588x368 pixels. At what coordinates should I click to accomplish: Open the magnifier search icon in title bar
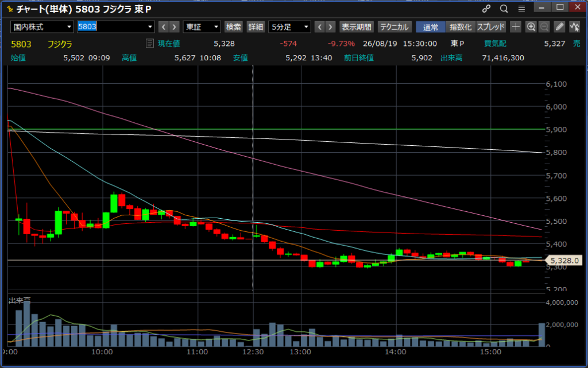click(504, 9)
